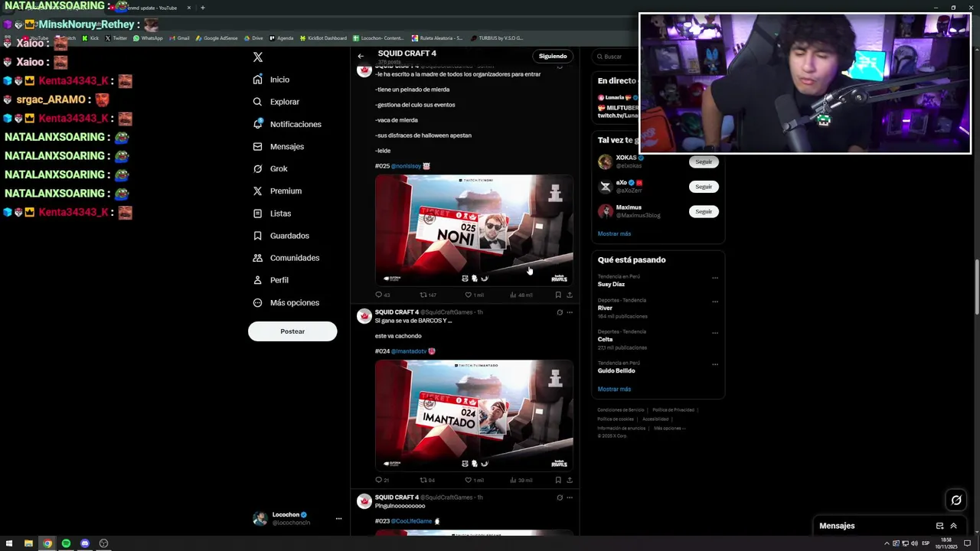Open Premium in the sidebar
The width and height of the screenshot is (980, 551).
click(277, 191)
